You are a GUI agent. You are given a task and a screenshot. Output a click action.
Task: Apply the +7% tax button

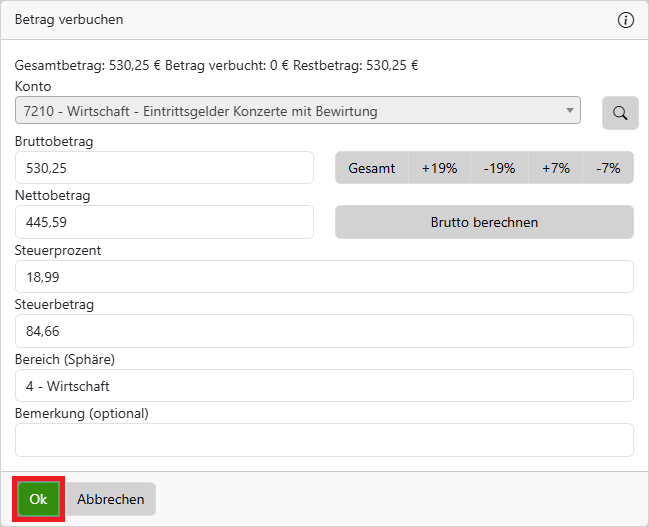pyautogui.click(x=556, y=168)
